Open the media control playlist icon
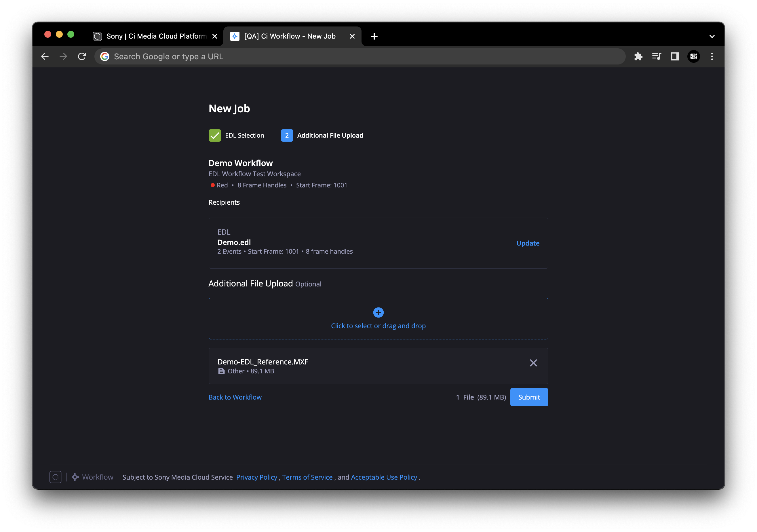The height and width of the screenshot is (532, 757). click(657, 56)
